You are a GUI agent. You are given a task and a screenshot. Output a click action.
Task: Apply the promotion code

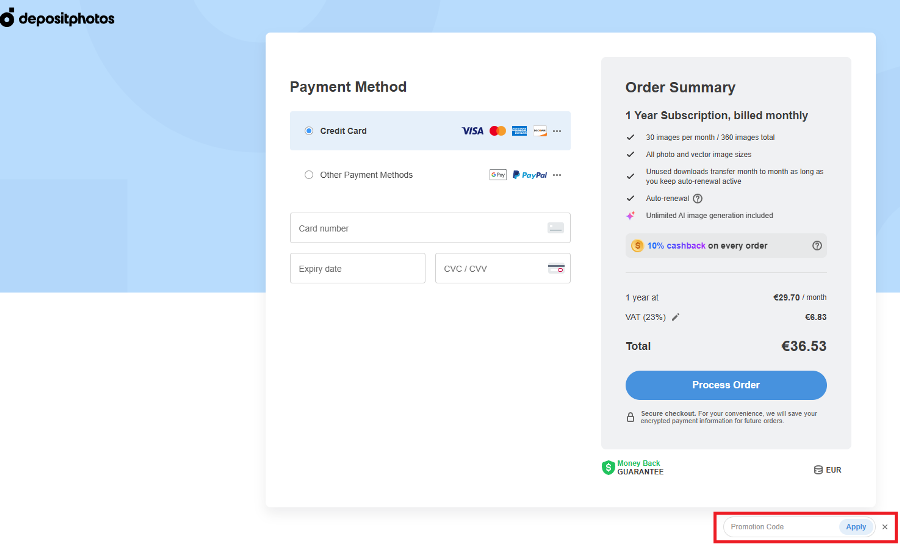(856, 527)
